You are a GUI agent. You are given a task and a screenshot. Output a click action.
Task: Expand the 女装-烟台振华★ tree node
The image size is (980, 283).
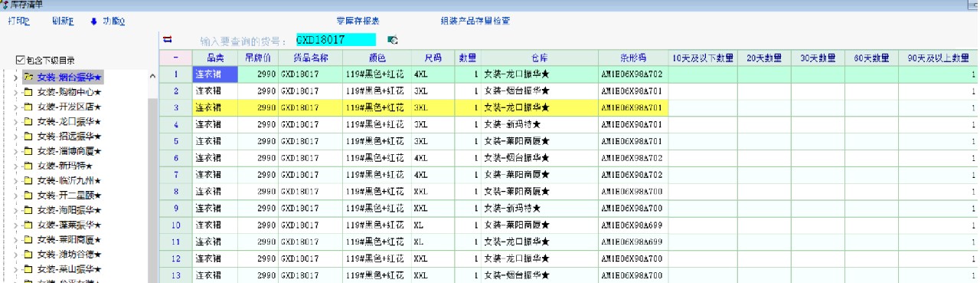click(x=15, y=77)
